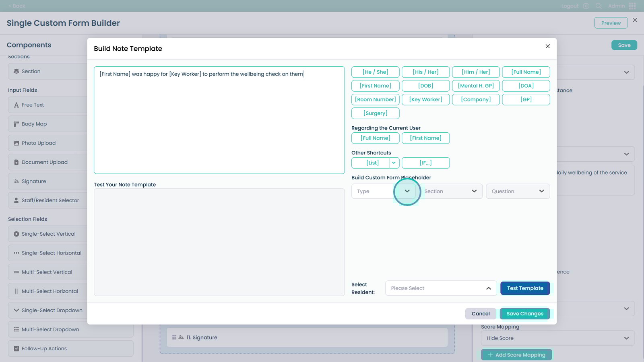
Task: Pick the Signature component icon
Action: pyautogui.click(x=17, y=181)
